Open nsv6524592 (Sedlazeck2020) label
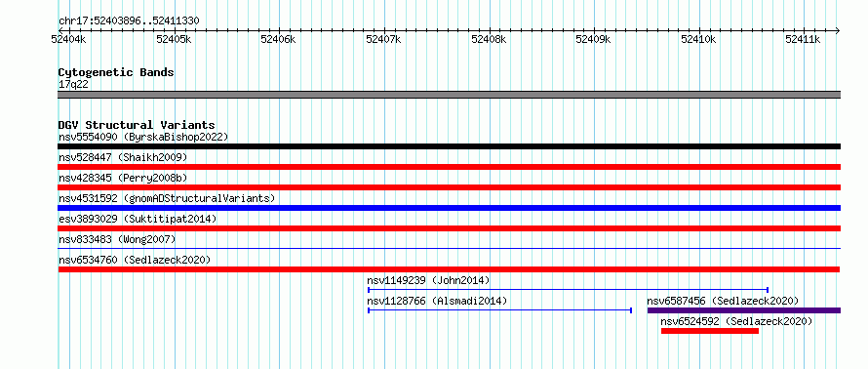This screenshot has height=369, width=868. click(x=736, y=321)
